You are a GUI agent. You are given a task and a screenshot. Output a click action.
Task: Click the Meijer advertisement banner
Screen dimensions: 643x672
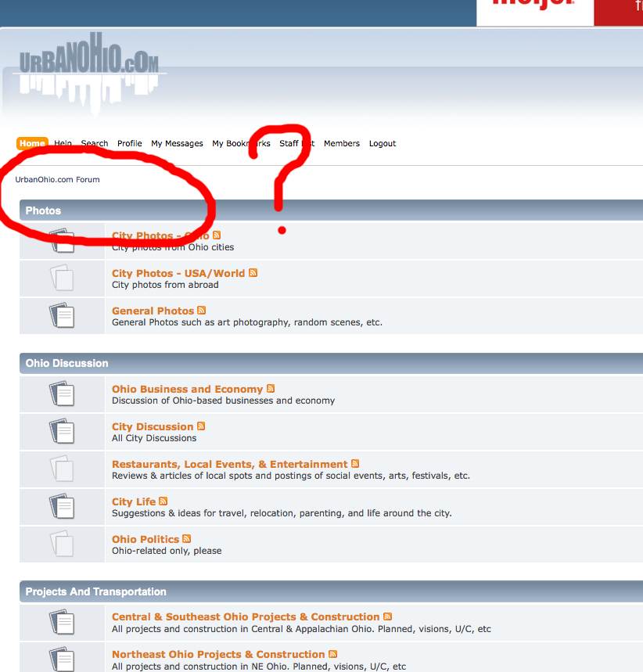[559, 13]
